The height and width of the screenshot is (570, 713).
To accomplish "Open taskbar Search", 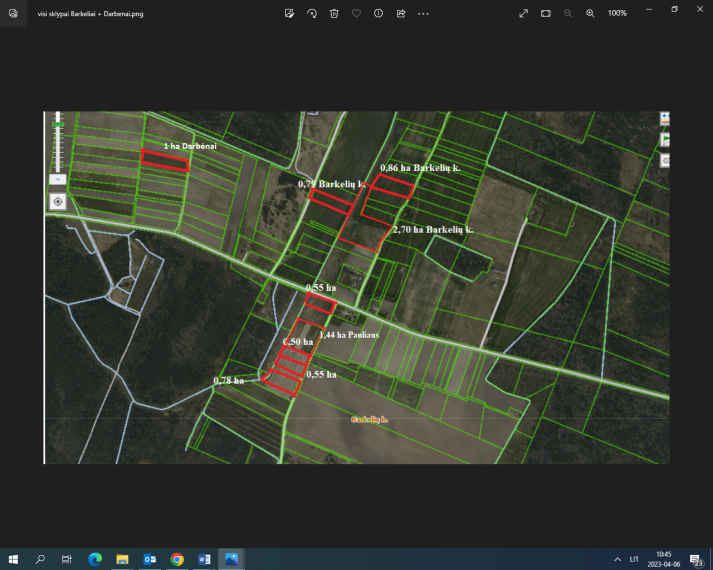I will tap(40, 559).
